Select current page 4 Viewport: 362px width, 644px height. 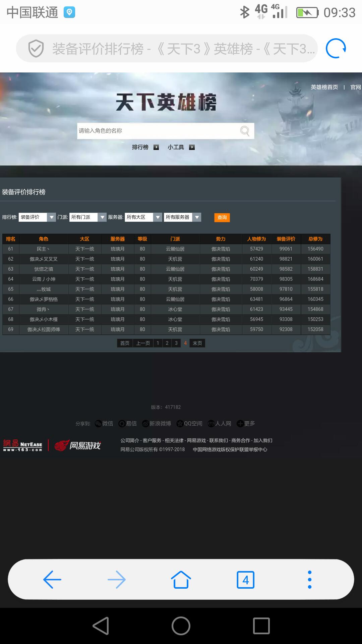185,343
